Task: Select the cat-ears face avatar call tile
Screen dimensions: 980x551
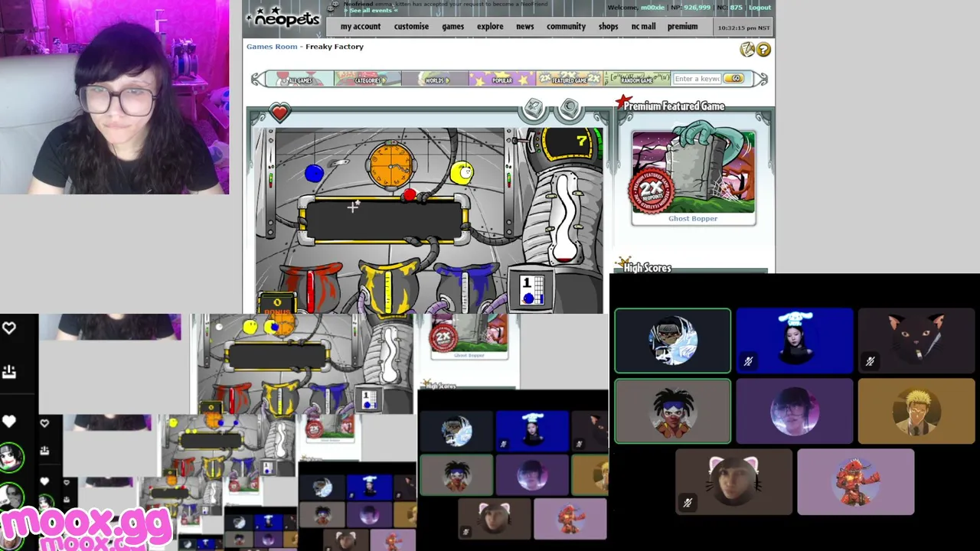Action: point(733,482)
